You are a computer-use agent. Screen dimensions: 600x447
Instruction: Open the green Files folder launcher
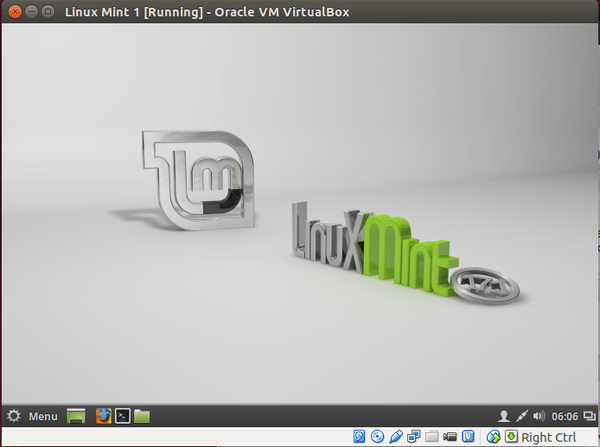142,416
